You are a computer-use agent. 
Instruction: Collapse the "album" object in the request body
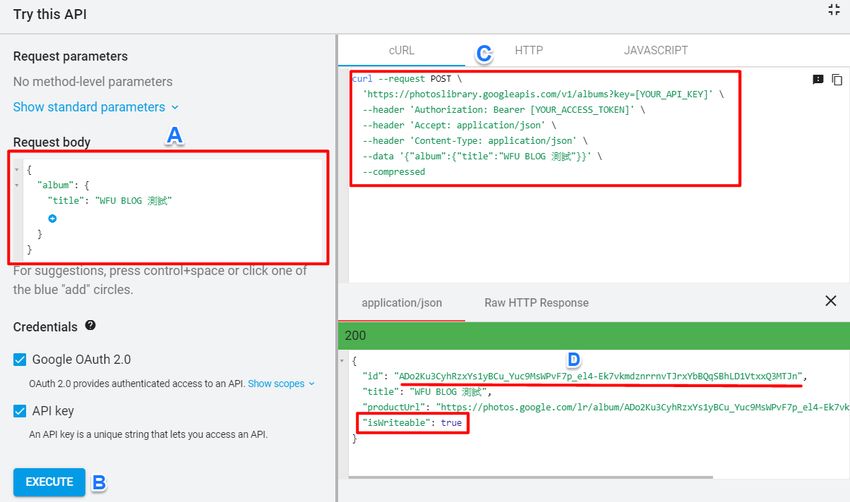[x=17, y=185]
